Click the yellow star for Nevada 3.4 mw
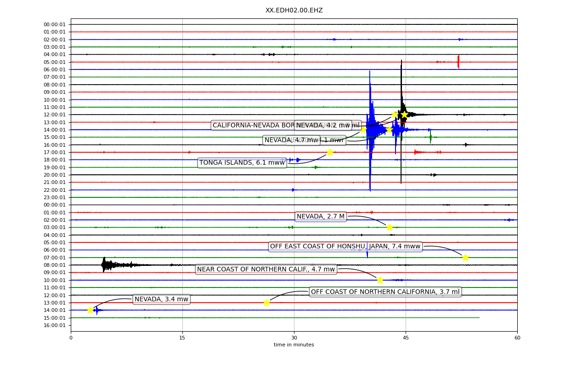The width and height of the screenshot is (588, 368). tap(90, 310)
